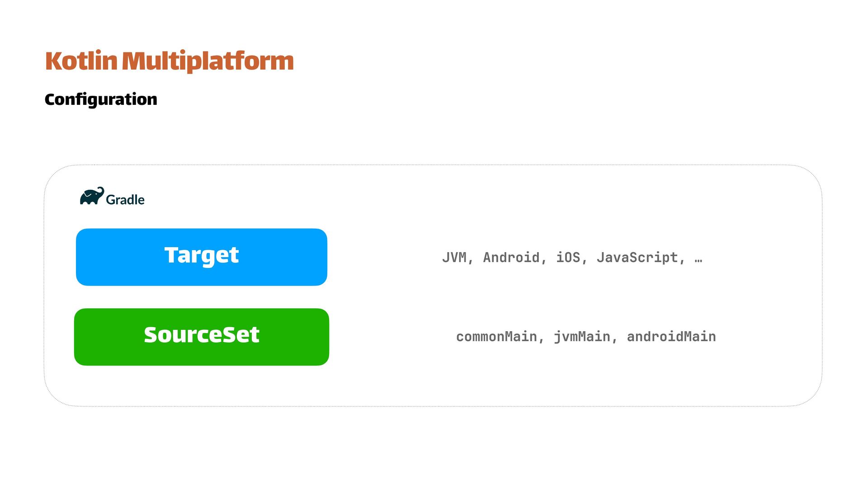This screenshot has width=868, height=488.
Task: Click the JVM target text
Action: (454, 258)
